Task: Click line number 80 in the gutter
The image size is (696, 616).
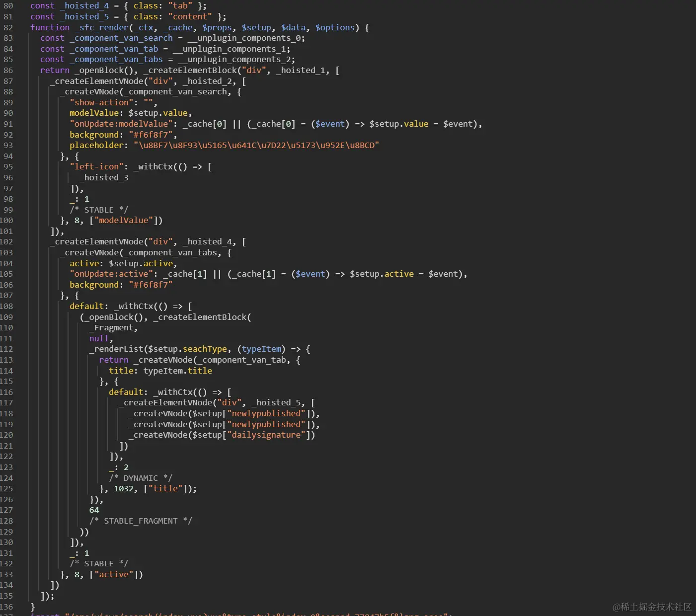Action: point(8,6)
